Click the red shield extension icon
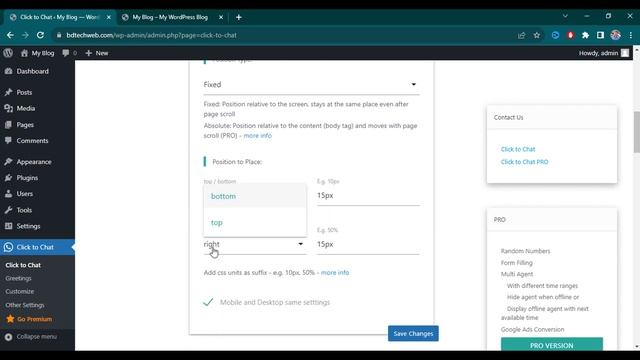Screen dimensions: 640x360 (x=570, y=35)
